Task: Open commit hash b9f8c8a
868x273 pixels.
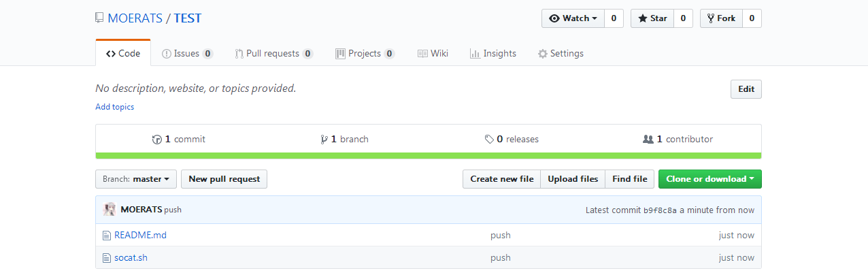Action: pyautogui.click(x=661, y=210)
